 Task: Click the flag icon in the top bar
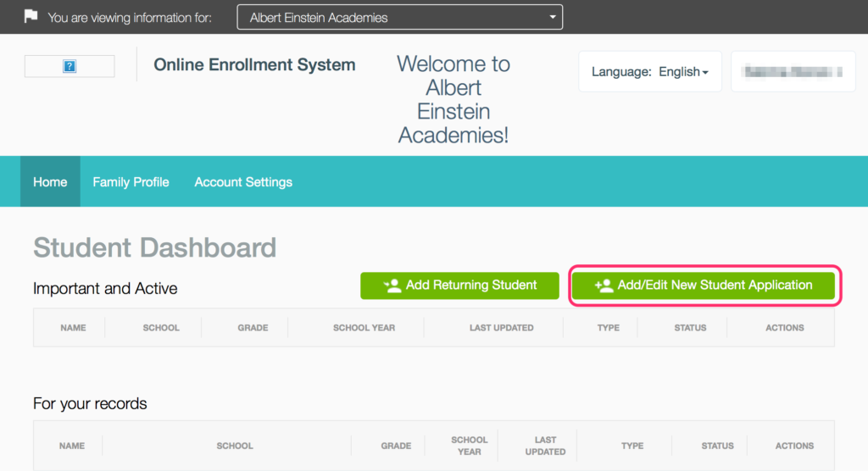click(31, 17)
